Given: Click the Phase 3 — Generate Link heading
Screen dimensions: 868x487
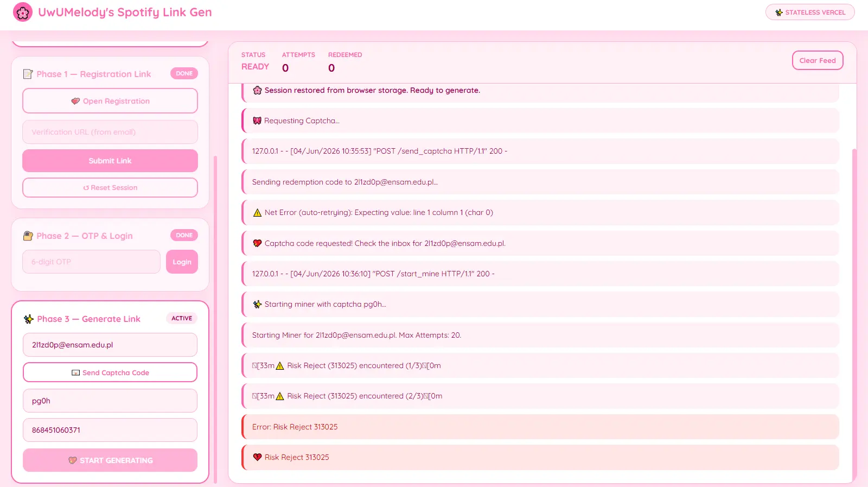Looking at the screenshot, I should [x=88, y=319].
